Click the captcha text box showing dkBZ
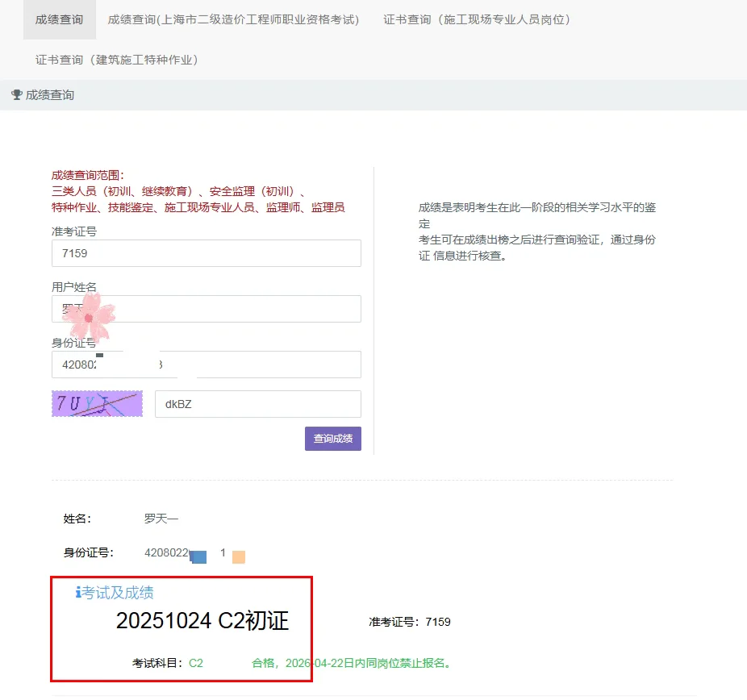 point(257,403)
